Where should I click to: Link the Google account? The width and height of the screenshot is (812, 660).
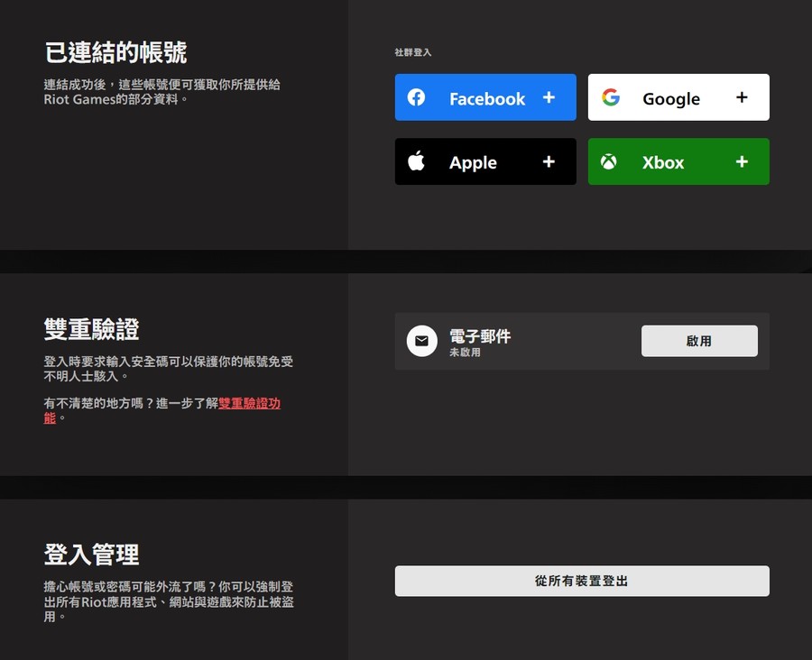click(678, 97)
